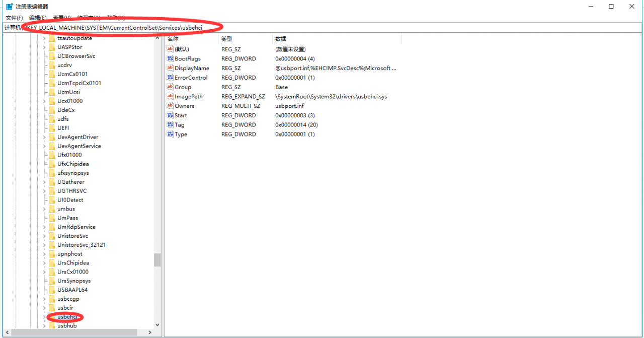Open the 帮助(H) menu
644x338 pixels.
[x=116, y=18]
